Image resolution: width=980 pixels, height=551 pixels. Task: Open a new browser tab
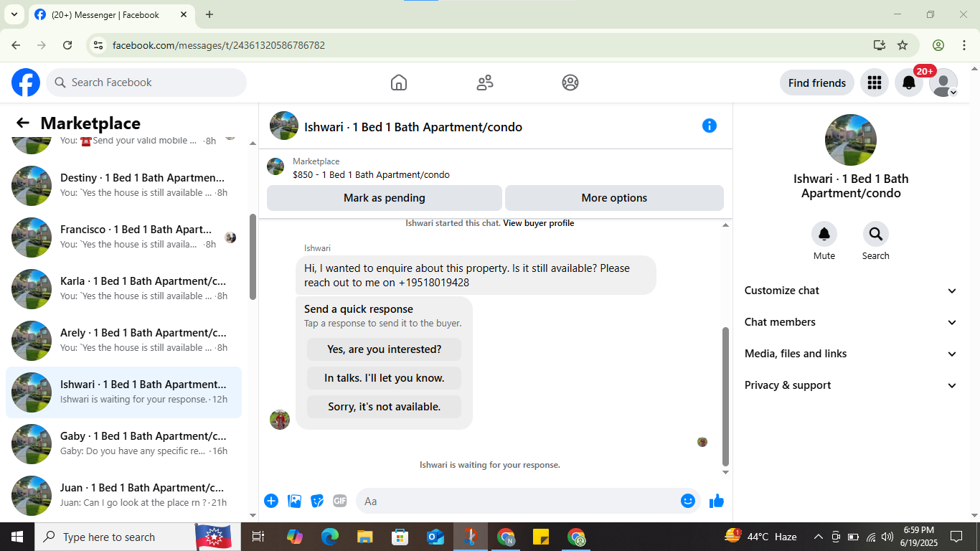(209, 14)
